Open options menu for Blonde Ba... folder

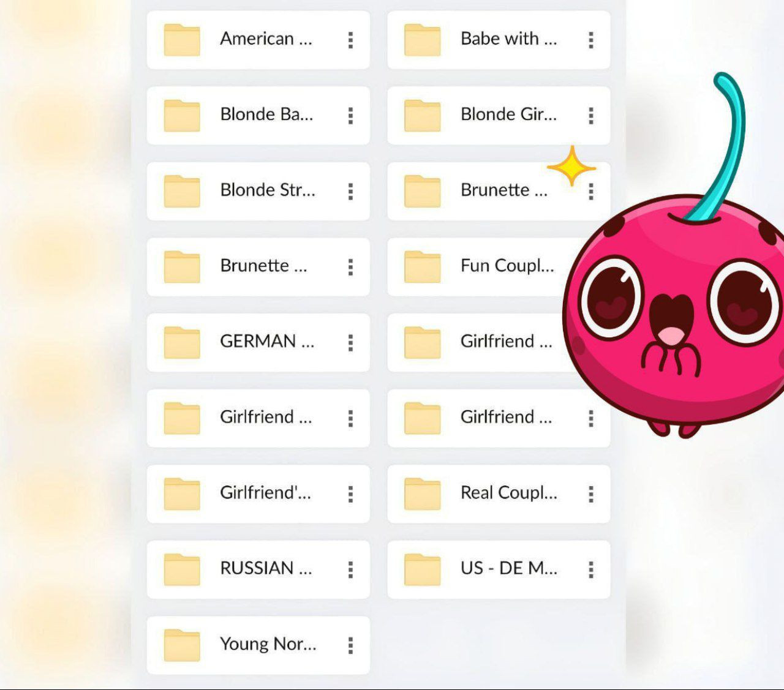tap(350, 116)
